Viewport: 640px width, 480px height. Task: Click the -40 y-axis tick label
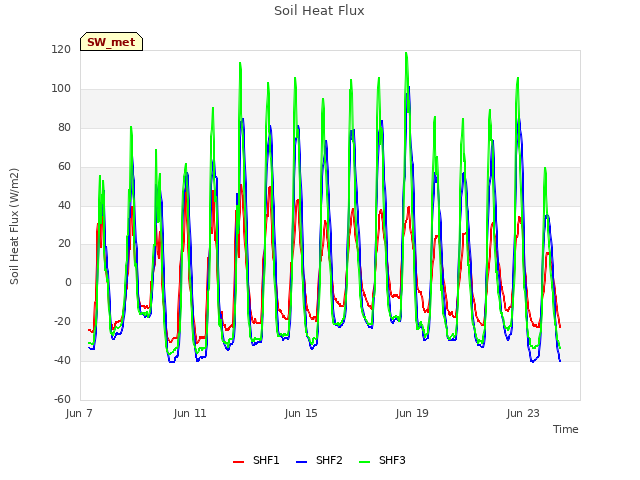click(62, 360)
